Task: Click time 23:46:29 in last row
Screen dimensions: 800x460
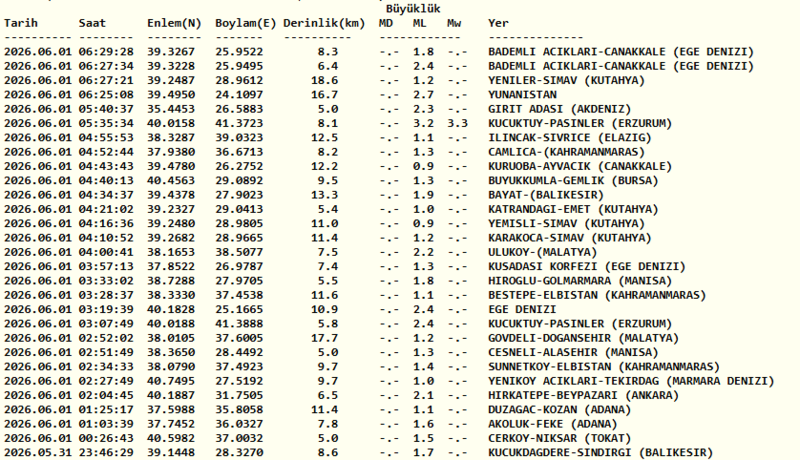Action: [x=106, y=452]
